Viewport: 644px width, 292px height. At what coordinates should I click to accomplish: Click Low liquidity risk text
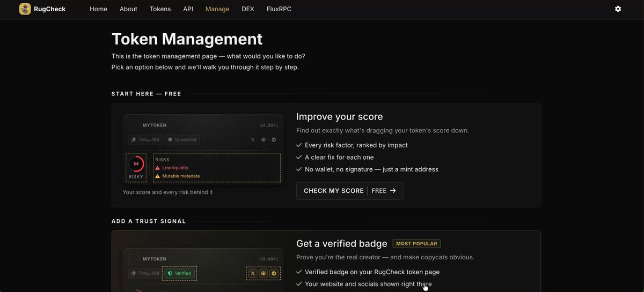(175, 168)
